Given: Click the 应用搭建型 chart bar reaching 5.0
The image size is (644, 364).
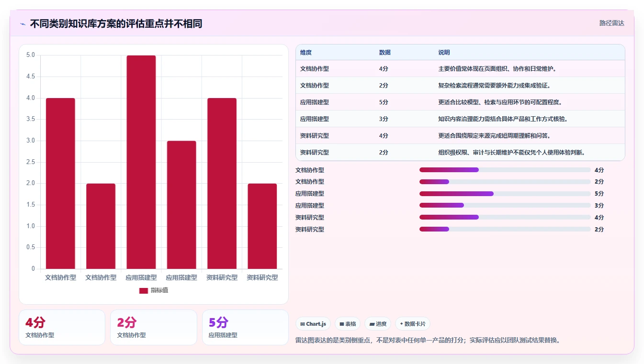Looking at the screenshot, I should pyautogui.click(x=141, y=162).
